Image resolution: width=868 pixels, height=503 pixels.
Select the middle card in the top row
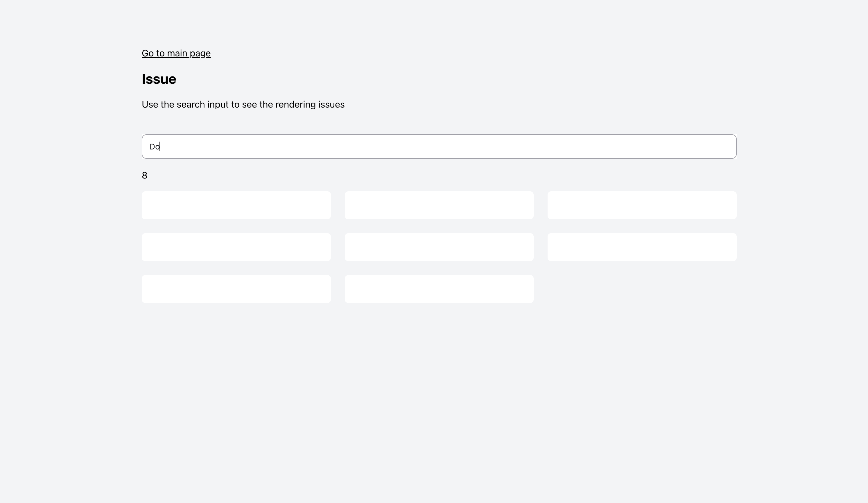click(x=439, y=205)
